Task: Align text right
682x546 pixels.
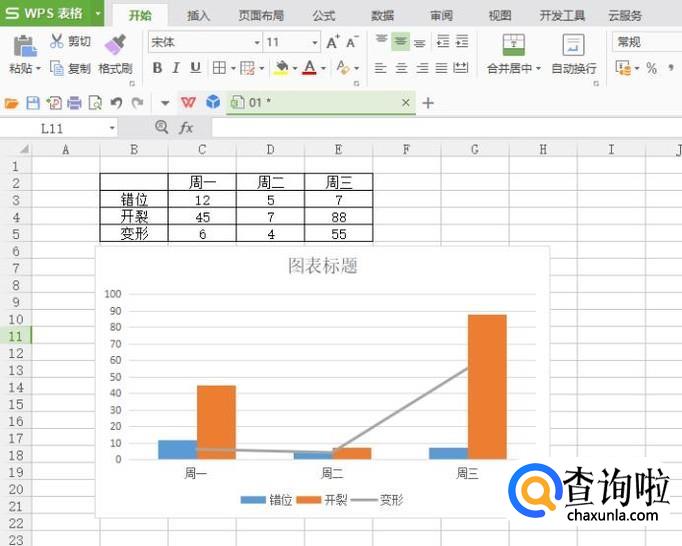Action: 422,68
